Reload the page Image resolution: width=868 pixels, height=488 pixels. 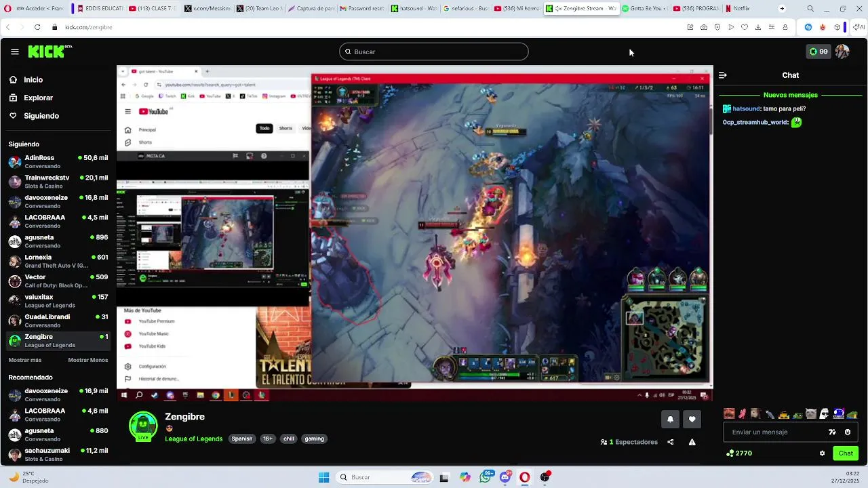(37, 27)
